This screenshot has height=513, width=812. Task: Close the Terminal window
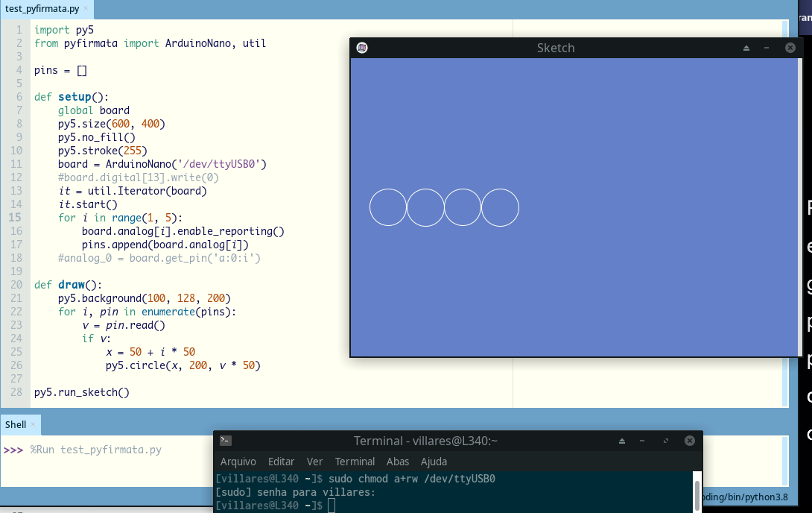click(x=689, y=441)
